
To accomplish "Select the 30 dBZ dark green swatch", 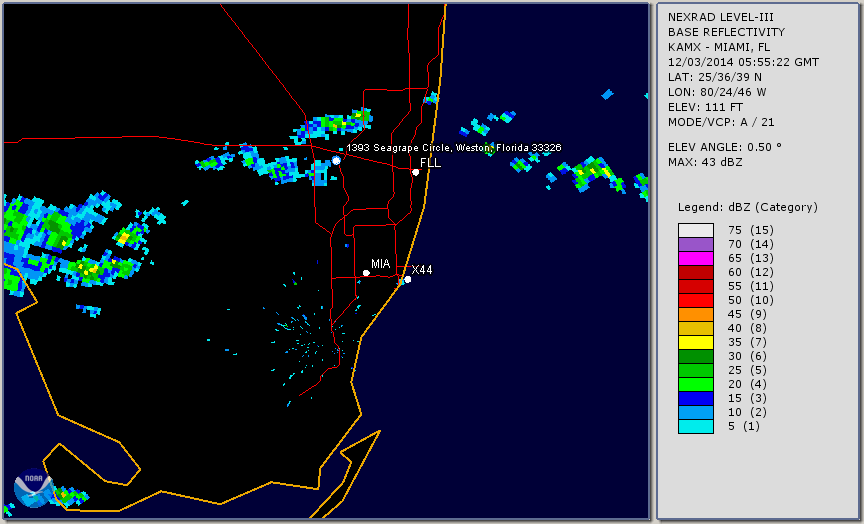I will coord(696,356).
